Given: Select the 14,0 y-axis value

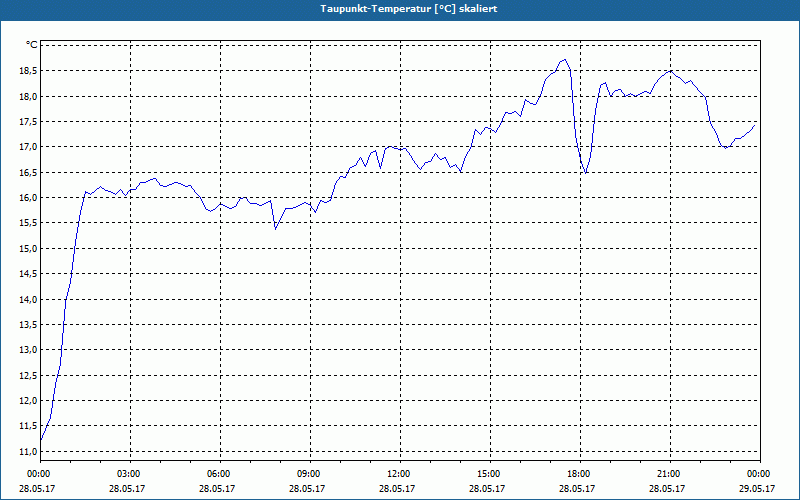Looking at the screenshot, I should pyautogui.click(x=29, y=299).
